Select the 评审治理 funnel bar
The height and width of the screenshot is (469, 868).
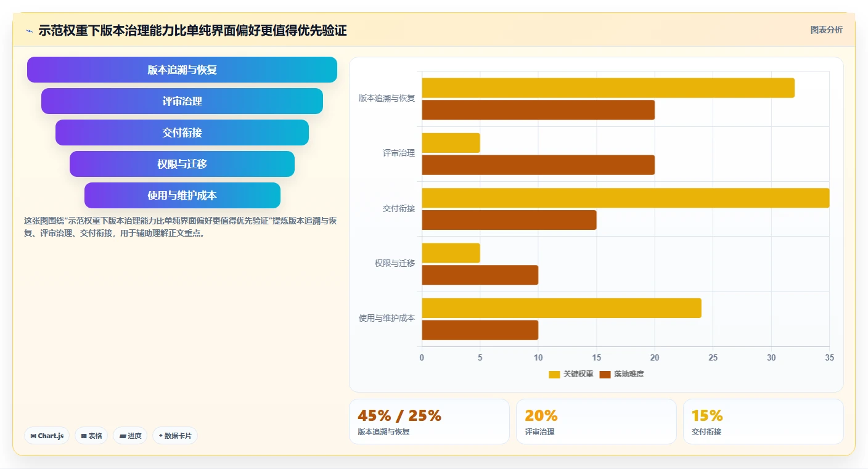tap(182, 101)
